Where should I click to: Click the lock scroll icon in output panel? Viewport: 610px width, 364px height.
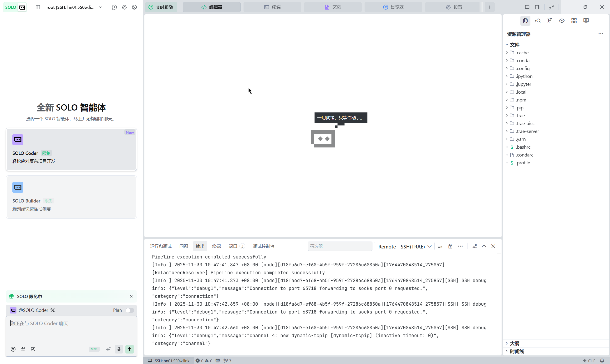pyautogui.click(x=450, y=246)
